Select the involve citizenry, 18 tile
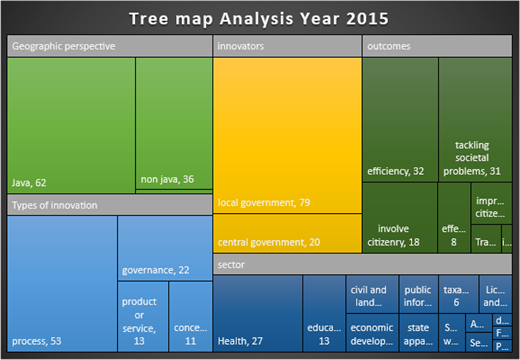This screenshot has height=360, width=520. point(400,218)
